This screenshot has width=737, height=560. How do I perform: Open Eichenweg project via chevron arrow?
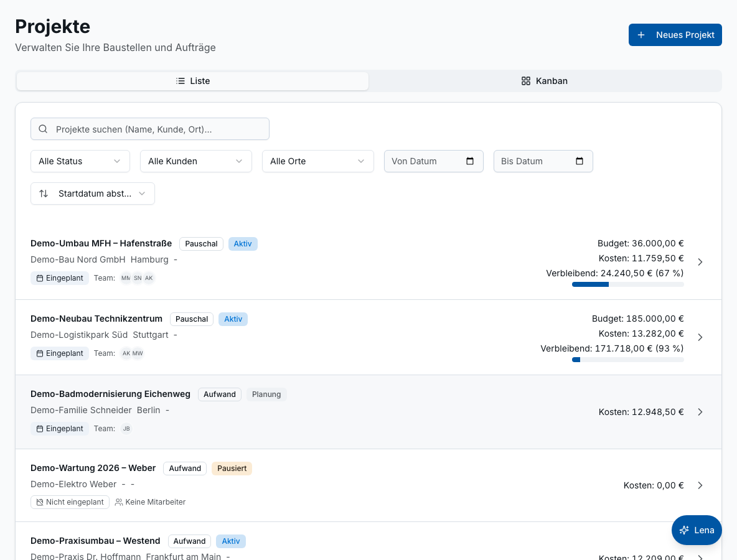[x=700, y=412]
